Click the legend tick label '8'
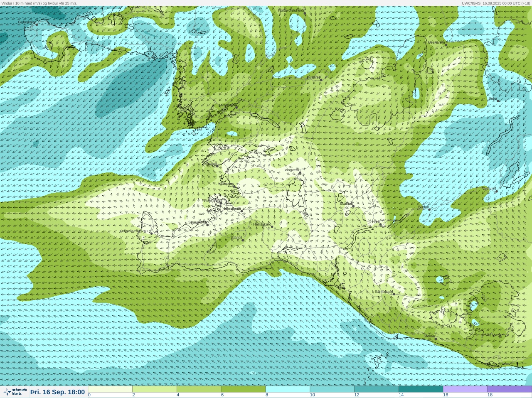 pos(267,395)
